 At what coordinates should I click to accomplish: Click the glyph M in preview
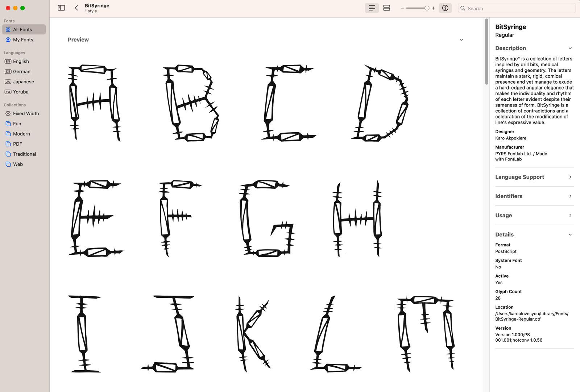pos(426,334)
